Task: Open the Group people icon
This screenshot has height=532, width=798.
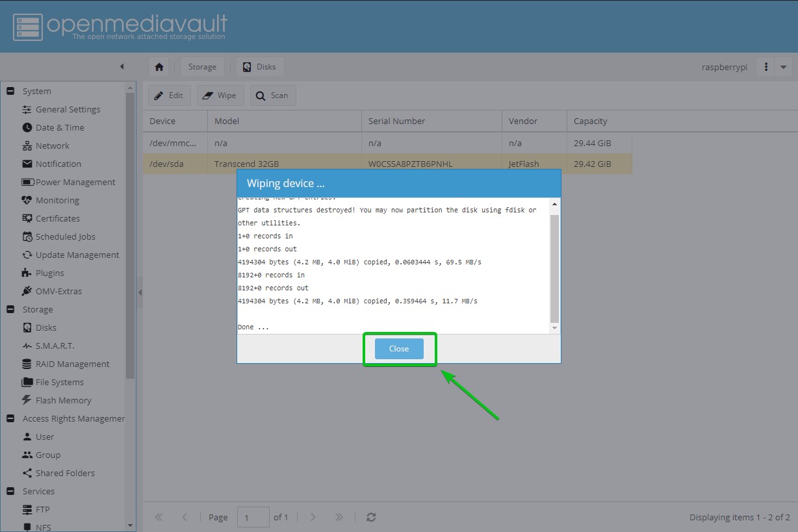Action: coord(27,455)
